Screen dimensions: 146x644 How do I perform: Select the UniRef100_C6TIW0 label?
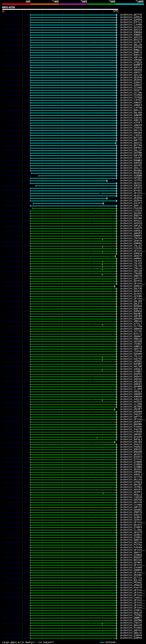coord(131,93)
